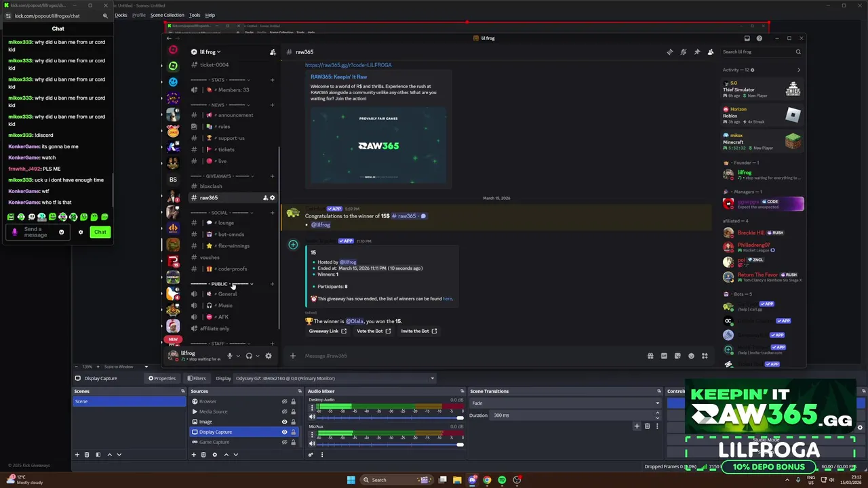Click the Invite the Bot button
The width and height of the screenshot is (868, 488).
click(419, 331)
